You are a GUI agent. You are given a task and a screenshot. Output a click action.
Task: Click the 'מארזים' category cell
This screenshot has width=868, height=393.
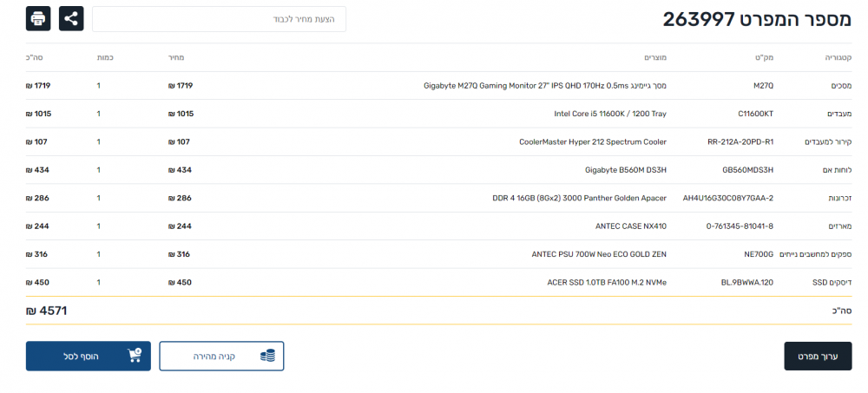pos(841,226)
